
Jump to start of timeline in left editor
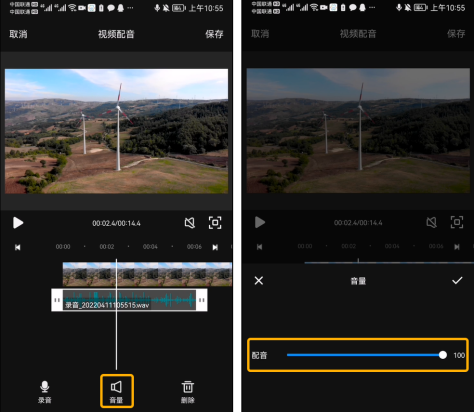point(18,247)
